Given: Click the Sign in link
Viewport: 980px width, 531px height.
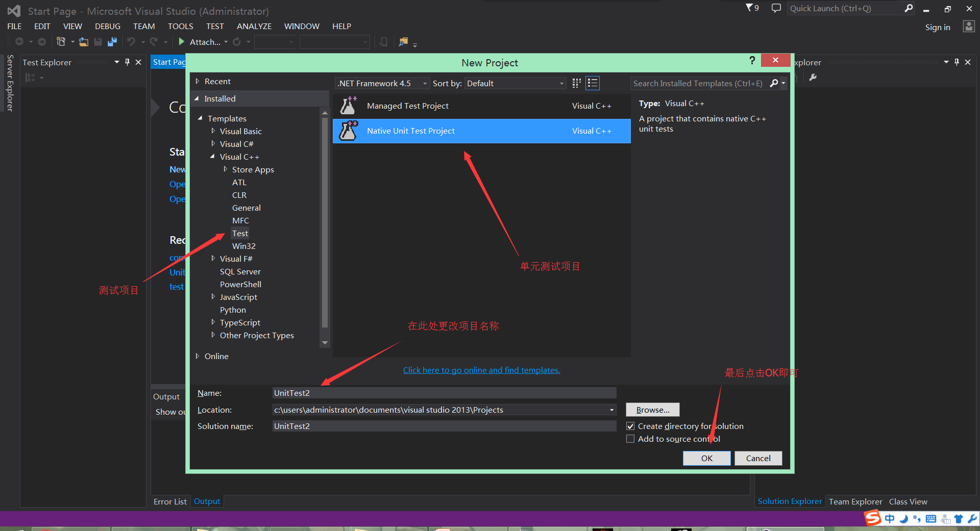Looking at the screenshot, I should pyautogui.click(x=938, y=28).
